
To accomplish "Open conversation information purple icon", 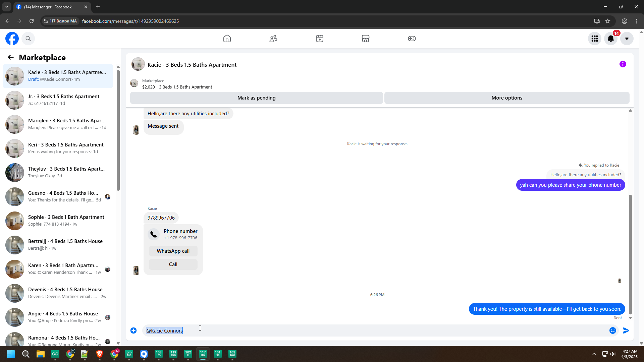I will point(623,64).
